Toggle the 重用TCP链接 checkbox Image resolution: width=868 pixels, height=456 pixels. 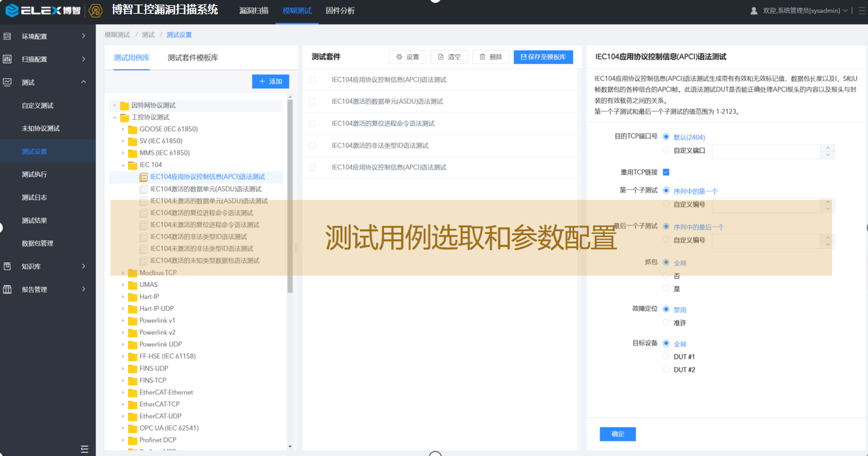(x=666, y=172)
